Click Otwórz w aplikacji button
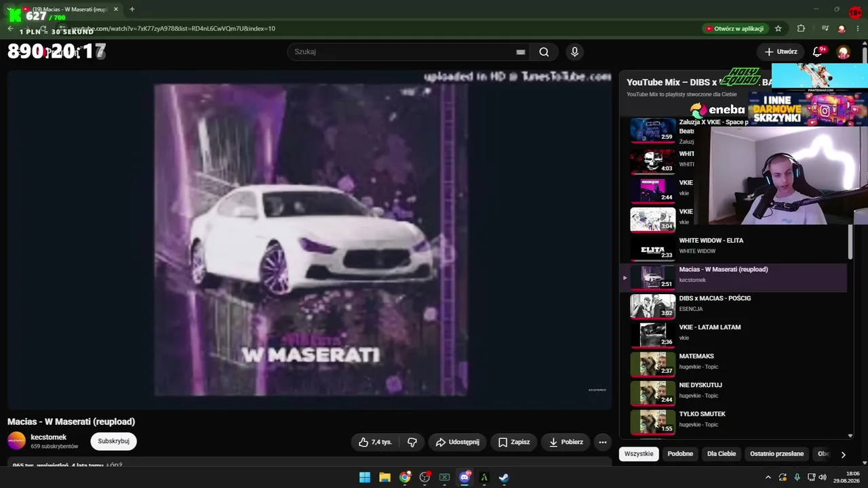The width and height of the screenshot is (868, 488). pos(735,28)
